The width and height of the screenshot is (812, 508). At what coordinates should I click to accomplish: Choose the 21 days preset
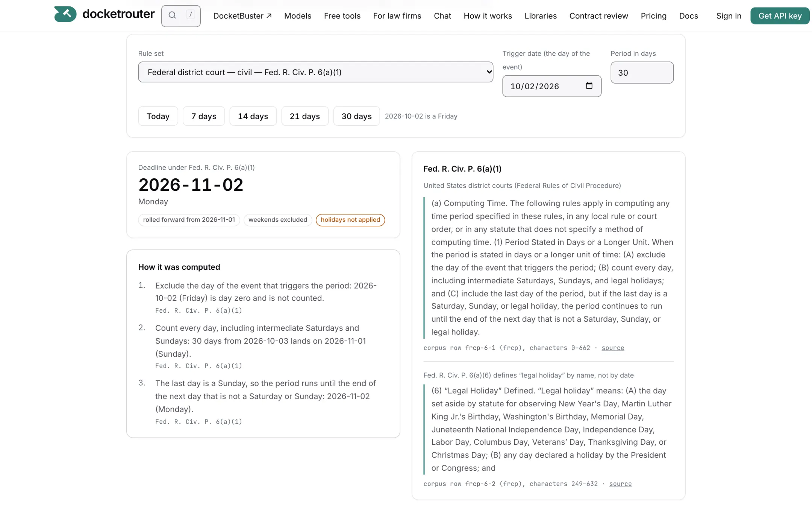305,116
